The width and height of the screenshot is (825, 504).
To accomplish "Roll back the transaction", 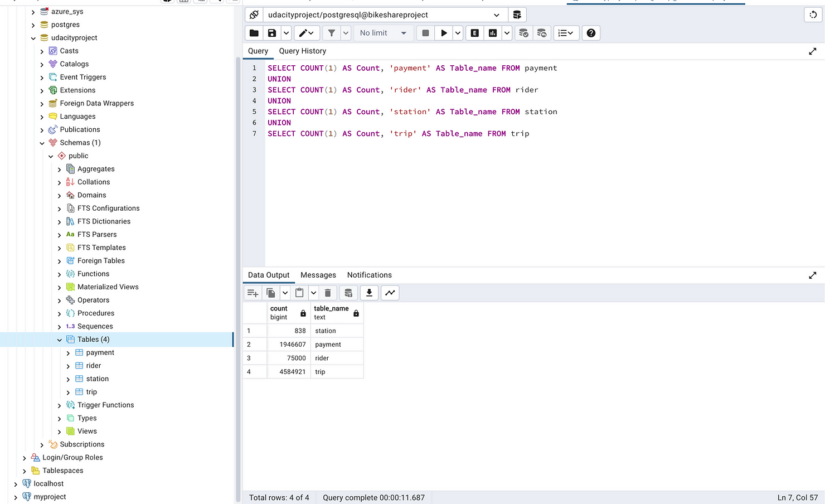I will pyautogui.click(x=542, y=33).
